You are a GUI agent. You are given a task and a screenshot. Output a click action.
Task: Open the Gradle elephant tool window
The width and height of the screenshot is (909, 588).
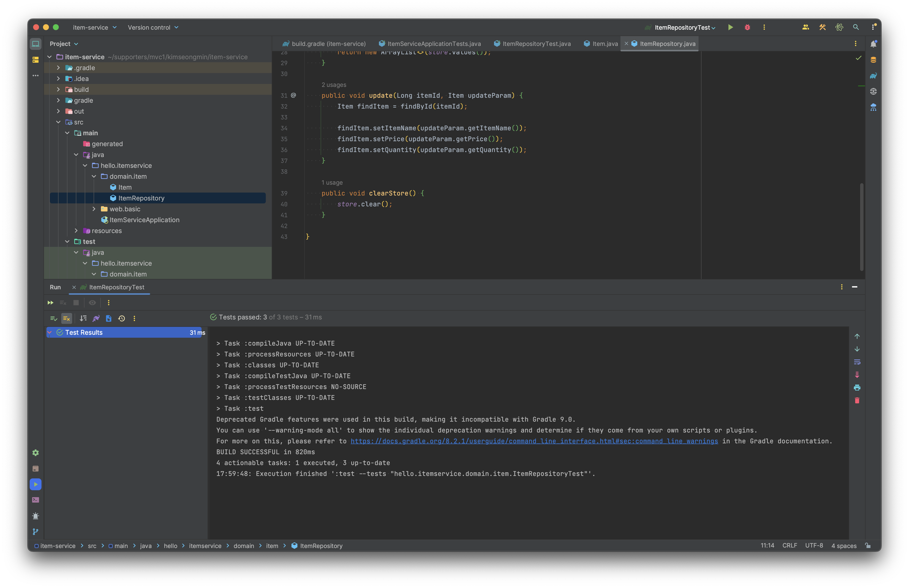[x=873, y=76]
